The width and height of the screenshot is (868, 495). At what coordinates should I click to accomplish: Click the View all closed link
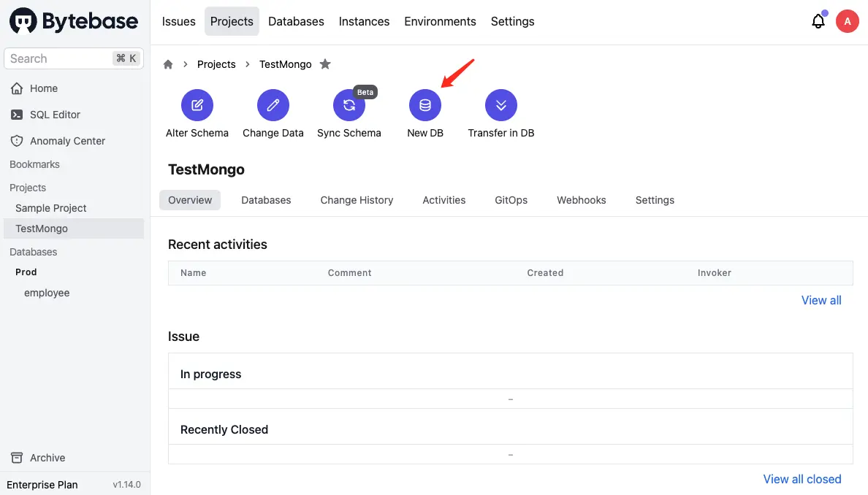(x=802, y=479)
